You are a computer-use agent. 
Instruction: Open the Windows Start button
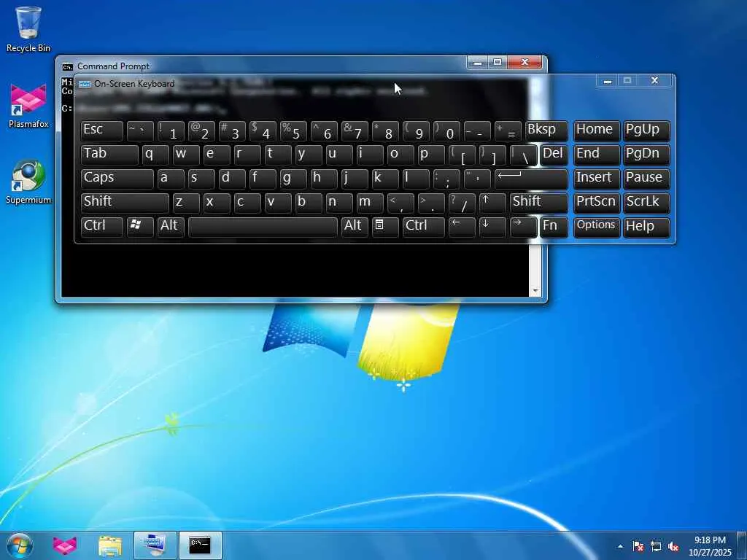(x=20, y=545)
